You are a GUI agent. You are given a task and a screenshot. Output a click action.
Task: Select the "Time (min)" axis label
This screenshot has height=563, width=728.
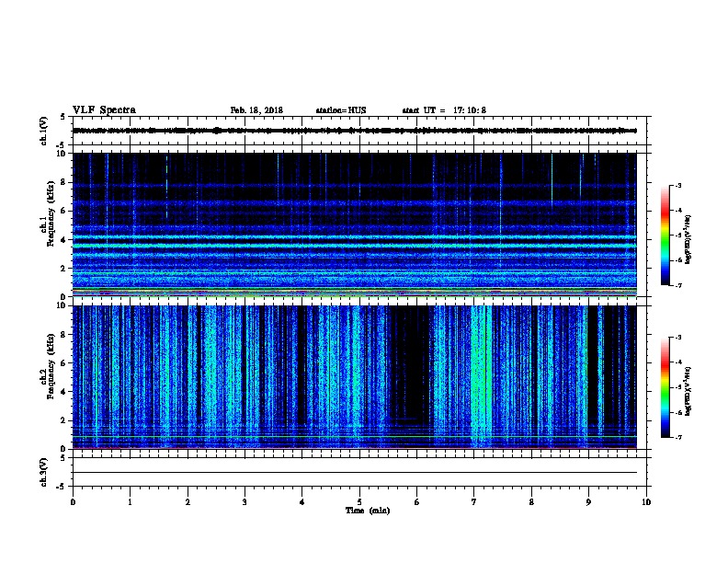pos(368,511)
